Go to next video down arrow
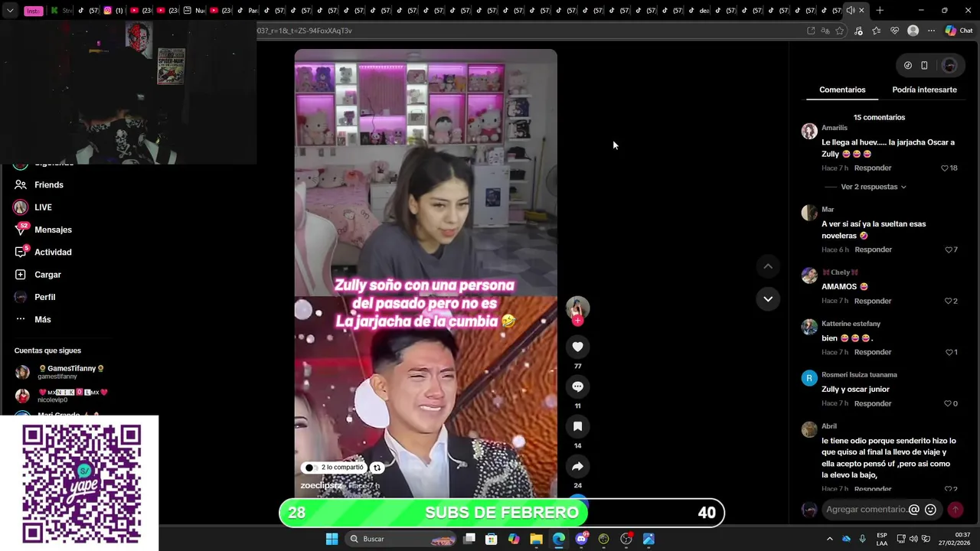980x551 pixels. coord(768,298)
